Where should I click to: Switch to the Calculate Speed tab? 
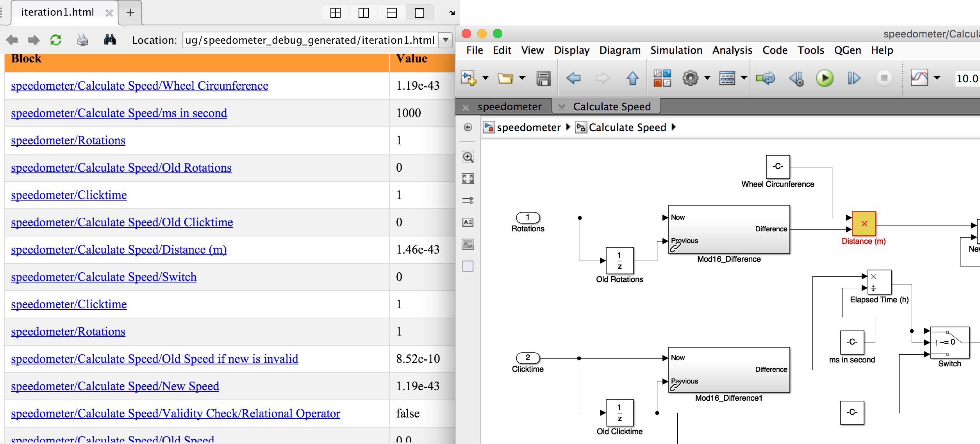(x=612, y=107)
